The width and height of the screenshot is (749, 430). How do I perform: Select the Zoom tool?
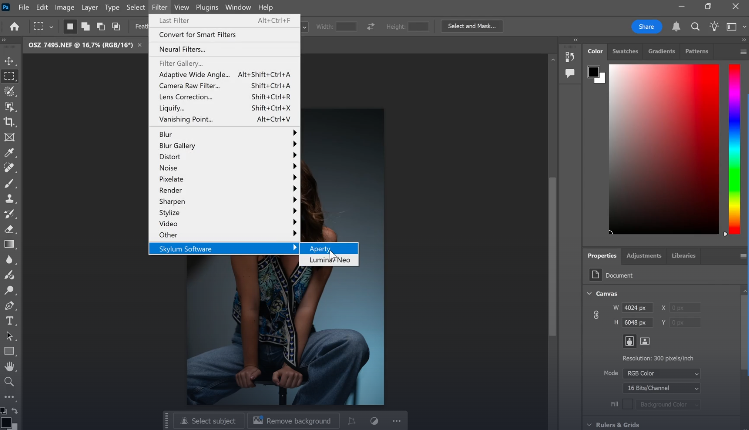[x=10, y=381]
